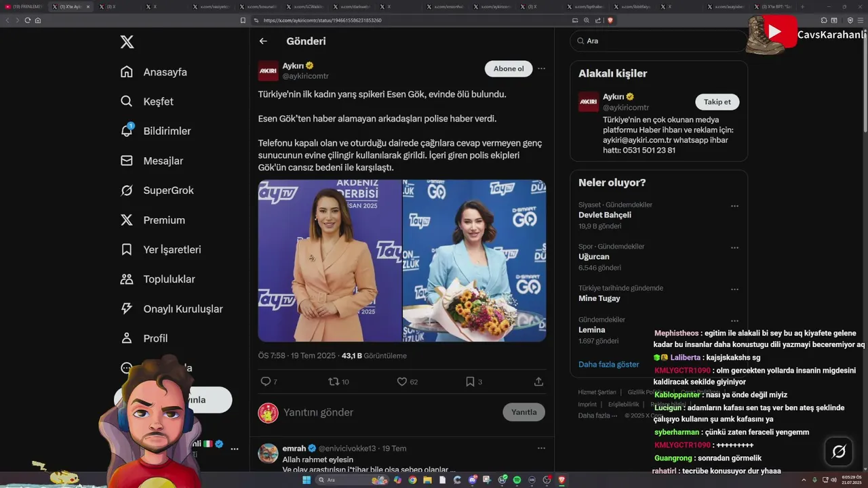Open options for Lemina trend

(734, 321)
